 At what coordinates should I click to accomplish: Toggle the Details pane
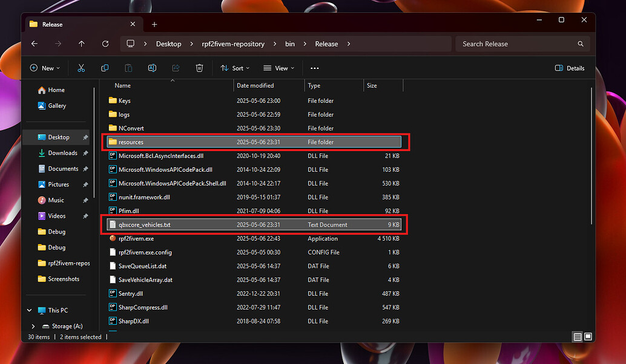(x=568, y=68)
